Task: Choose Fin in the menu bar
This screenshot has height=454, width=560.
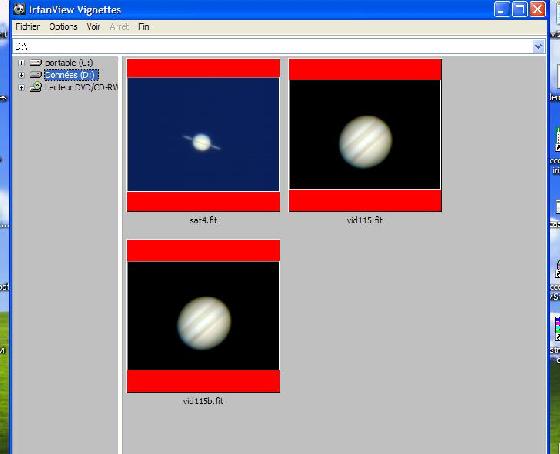Action: pyautogui.click(x=144, y=27)
